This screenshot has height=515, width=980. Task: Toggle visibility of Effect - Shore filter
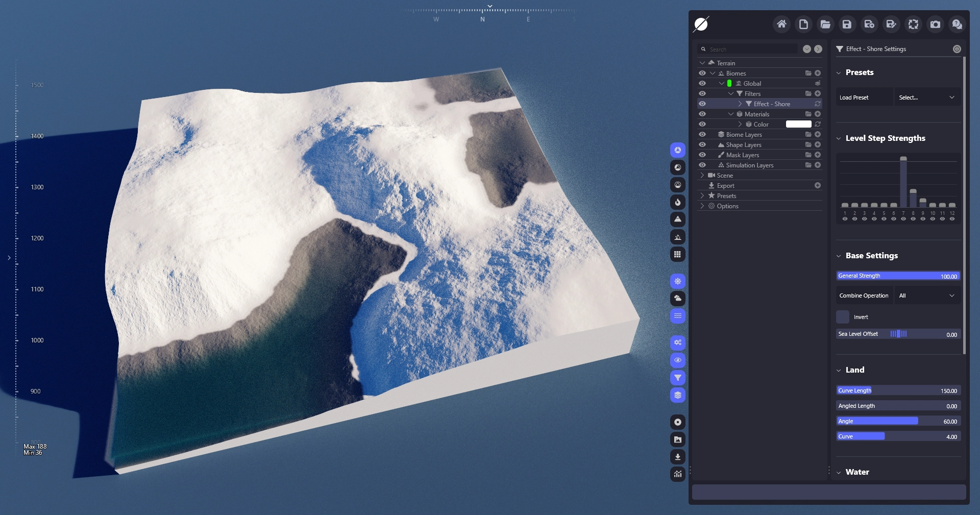(x=702, y=104)
